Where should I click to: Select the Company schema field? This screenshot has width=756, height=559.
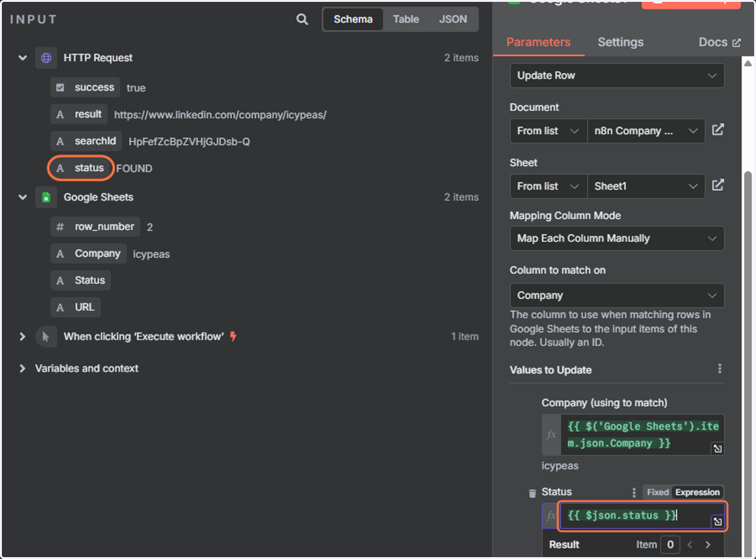[x=88, y=254]
